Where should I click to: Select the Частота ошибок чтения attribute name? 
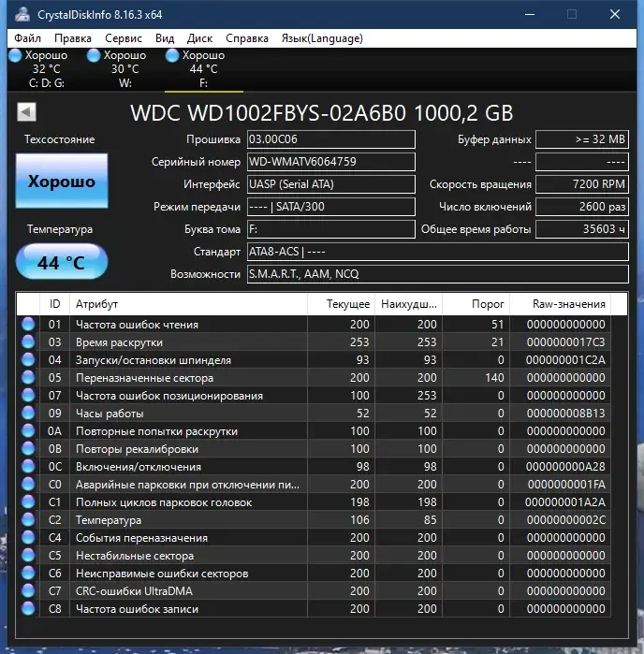tap(137, 325)
